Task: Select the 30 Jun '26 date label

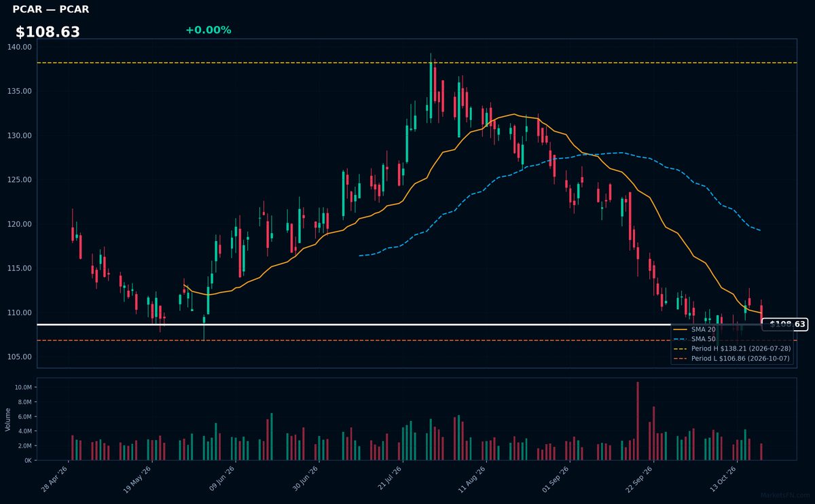Action: 306,479
